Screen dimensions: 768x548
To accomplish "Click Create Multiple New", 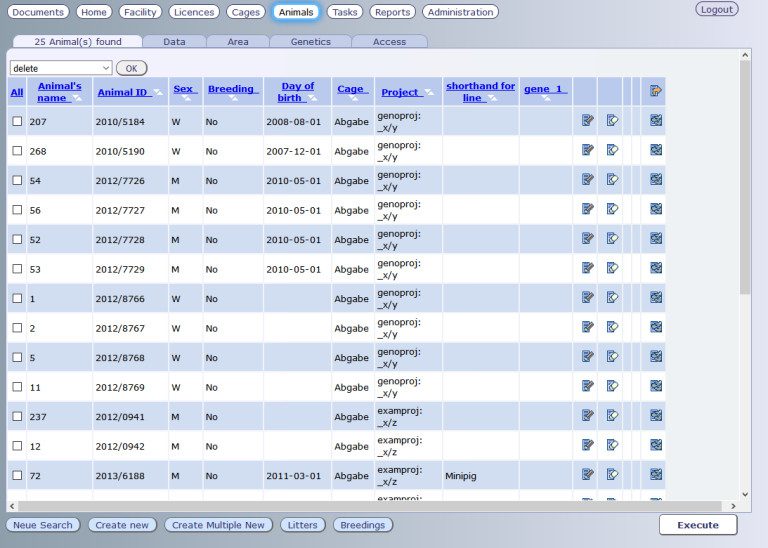I will point(218,525).
